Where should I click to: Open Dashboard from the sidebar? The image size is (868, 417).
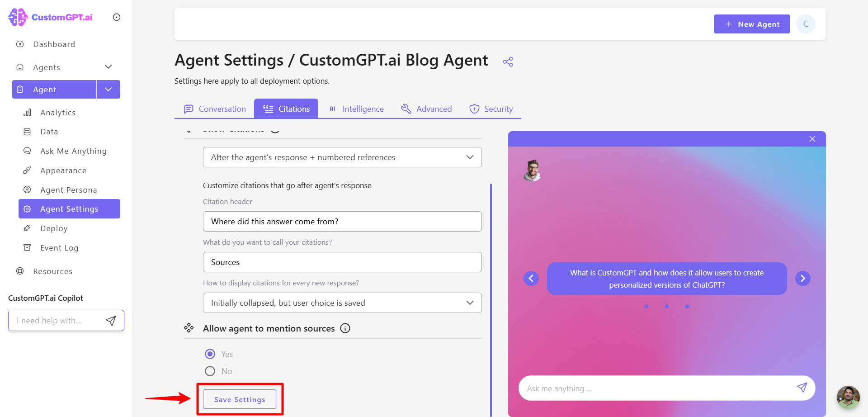[x=54, y=44]
